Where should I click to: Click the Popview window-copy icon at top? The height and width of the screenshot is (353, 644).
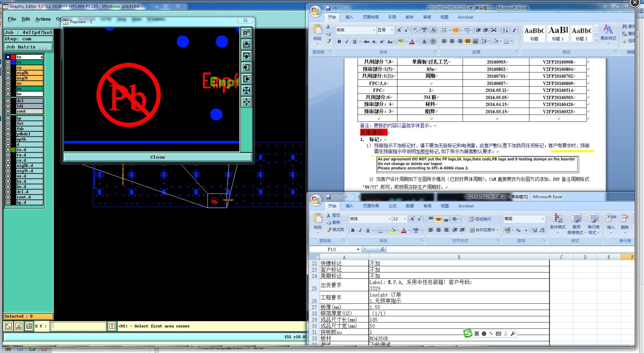247,33
